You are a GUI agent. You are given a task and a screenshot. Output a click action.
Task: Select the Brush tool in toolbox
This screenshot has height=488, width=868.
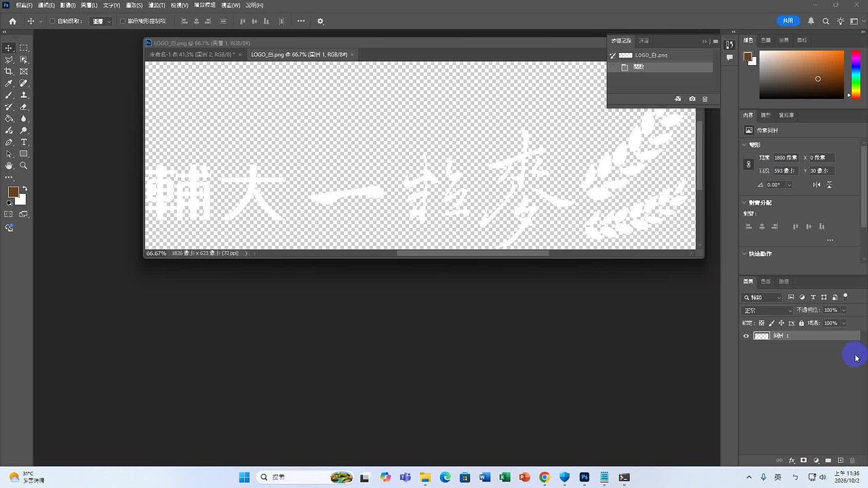[9, 95]
